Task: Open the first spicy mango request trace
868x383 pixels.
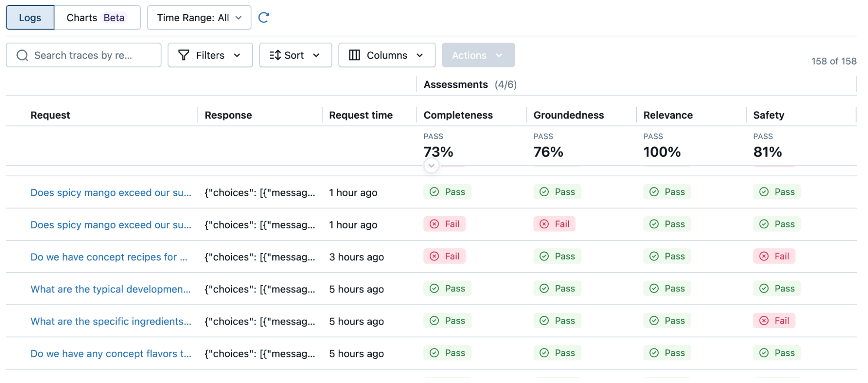Action: coord(111,193)
